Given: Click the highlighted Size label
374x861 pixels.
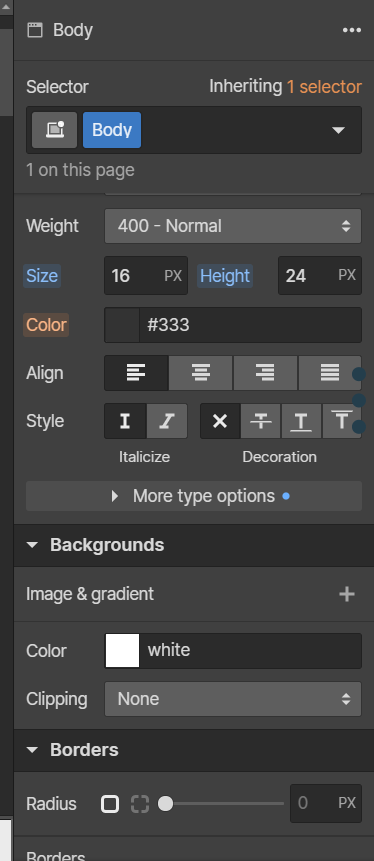Looking at the screenshot, I should click(x=42, y=276).
